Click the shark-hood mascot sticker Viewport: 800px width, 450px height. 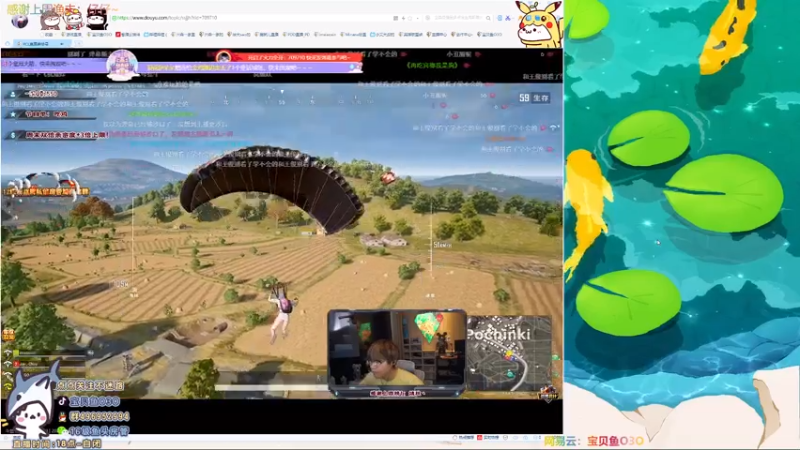(x=31, y=401)
